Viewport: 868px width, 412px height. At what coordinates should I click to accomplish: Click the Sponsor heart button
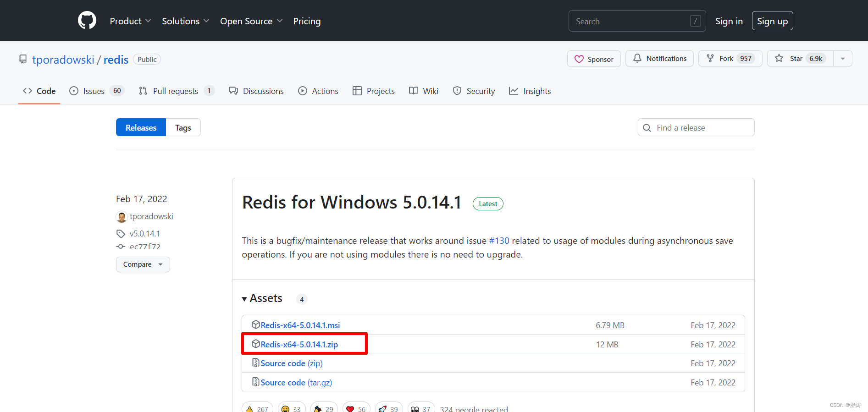click(594, 59)
